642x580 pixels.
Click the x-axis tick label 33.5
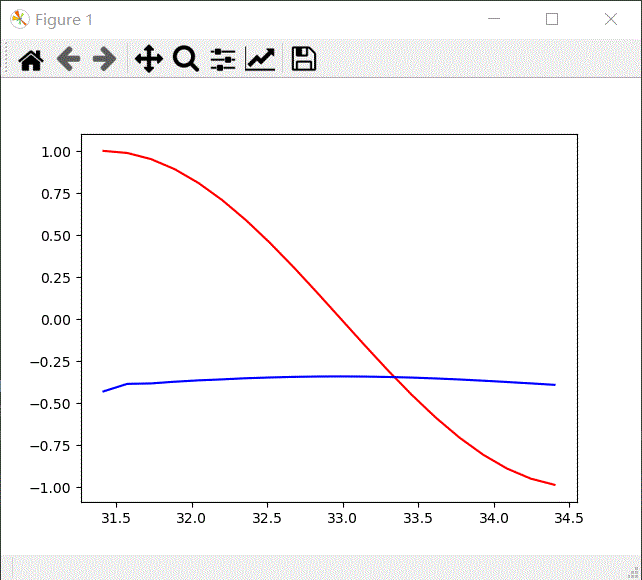(418, 519)
